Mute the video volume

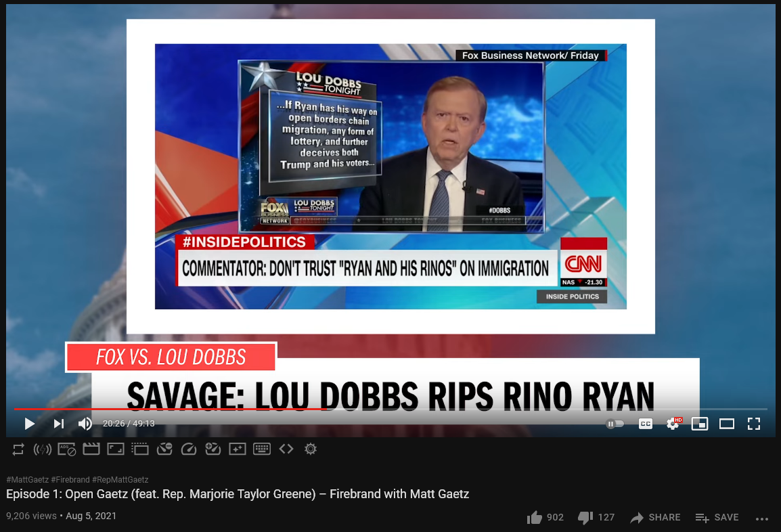[x=85, y=424]
